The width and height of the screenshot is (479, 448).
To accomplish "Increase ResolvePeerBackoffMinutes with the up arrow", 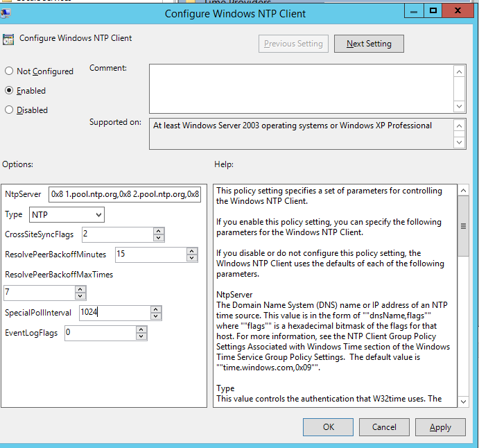I will (192, 251).
